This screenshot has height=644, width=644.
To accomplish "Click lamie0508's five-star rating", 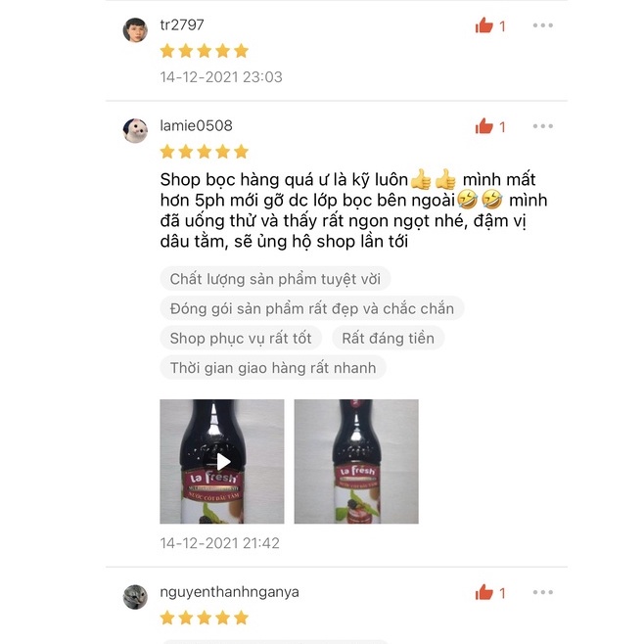I will point(205,152).
